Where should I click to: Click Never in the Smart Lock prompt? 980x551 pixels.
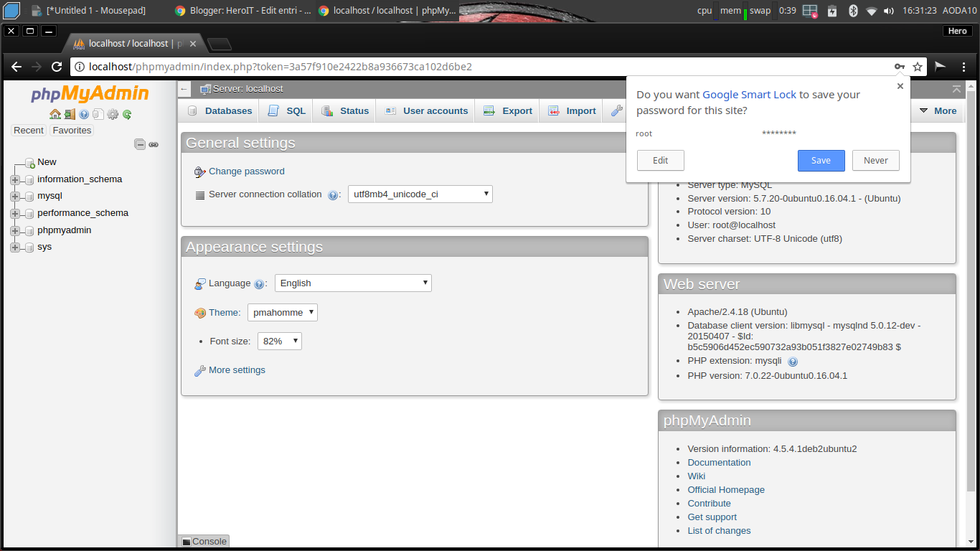point(876,161)
